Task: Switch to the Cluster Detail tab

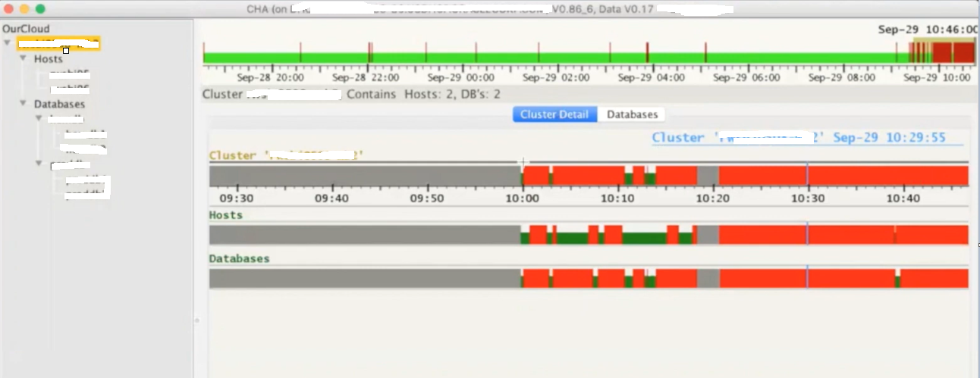Action: click(555, 114)
